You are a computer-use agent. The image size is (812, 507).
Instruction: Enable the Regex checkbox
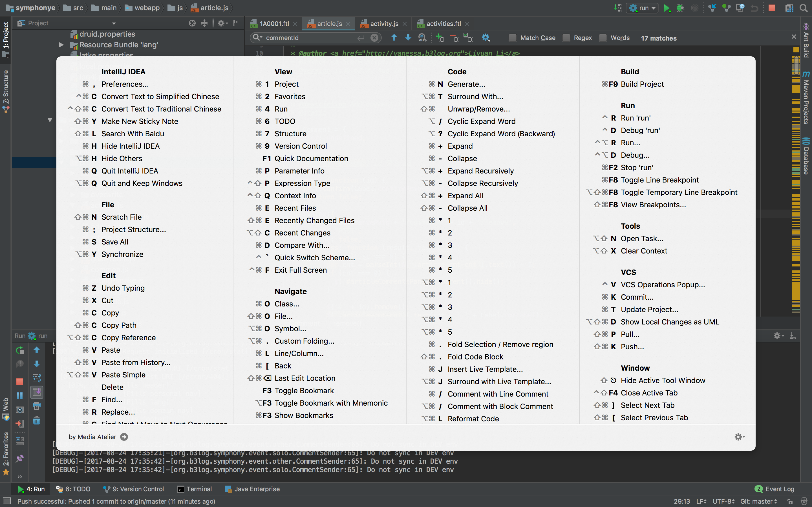click(566, 38)
